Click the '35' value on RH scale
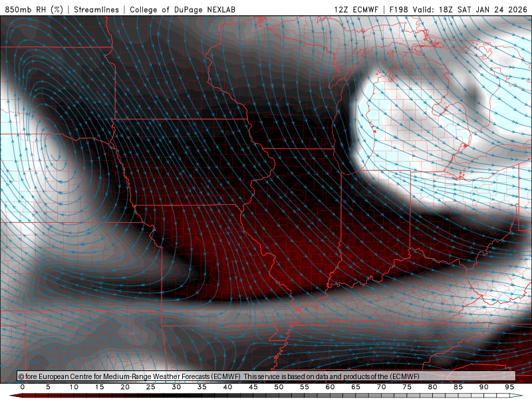Screen dimensions: 532x399 (x=202, y=387)
